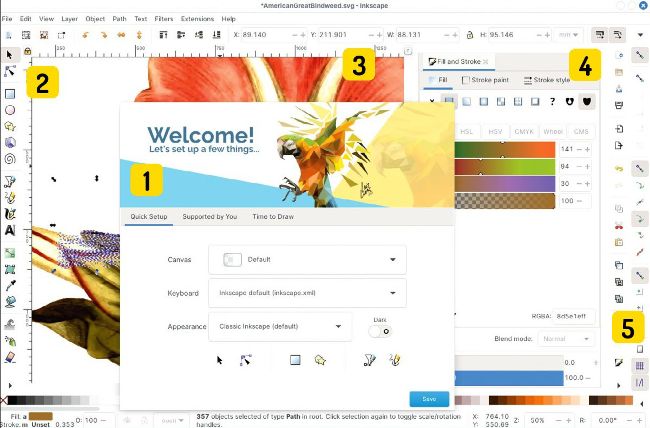Viewport: 650px width, 428px height.
Task: Open the Canvas dropdown
Action: (x=307, y=260)
